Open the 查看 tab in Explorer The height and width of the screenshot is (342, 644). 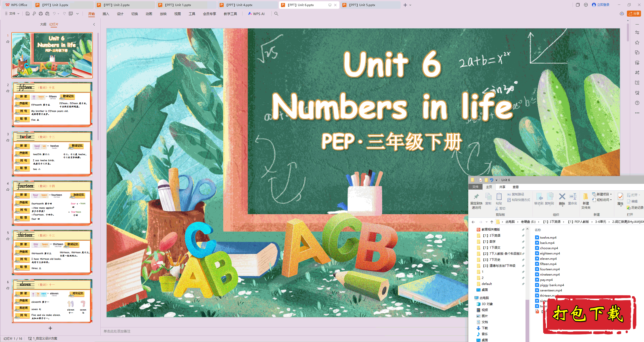point(516,187)
